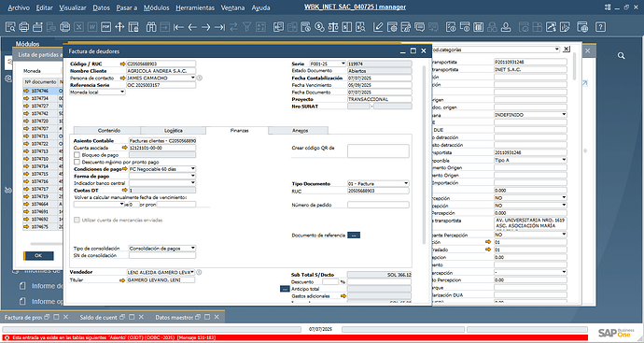Go to the first record arrow icon
The width and height of the screenshot is (644, 343).
[178, 27]
